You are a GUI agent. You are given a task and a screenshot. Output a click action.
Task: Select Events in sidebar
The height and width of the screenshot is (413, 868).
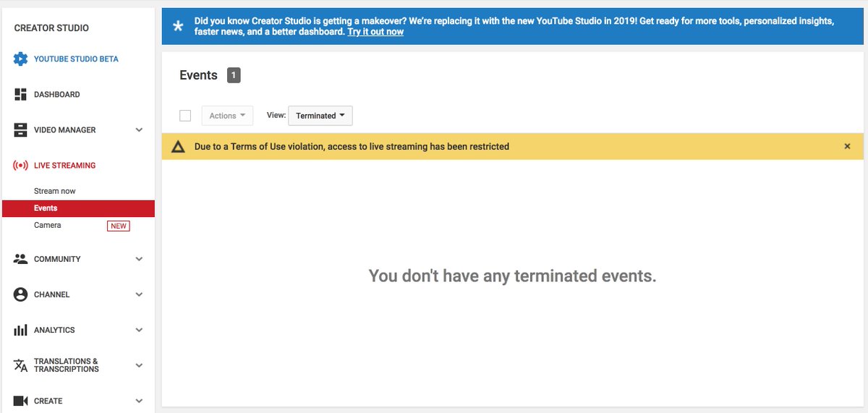click(x=78, y=208)
